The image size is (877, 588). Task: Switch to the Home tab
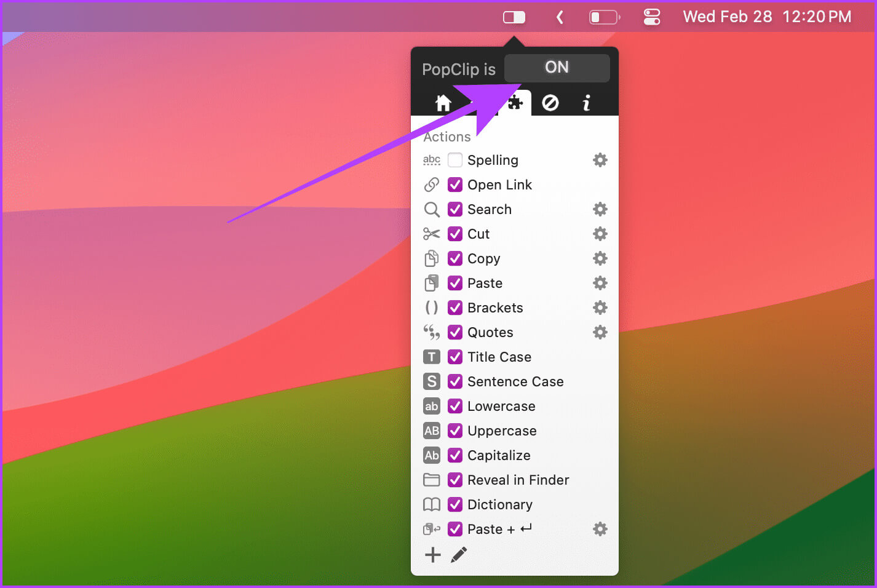click(443, 103)
